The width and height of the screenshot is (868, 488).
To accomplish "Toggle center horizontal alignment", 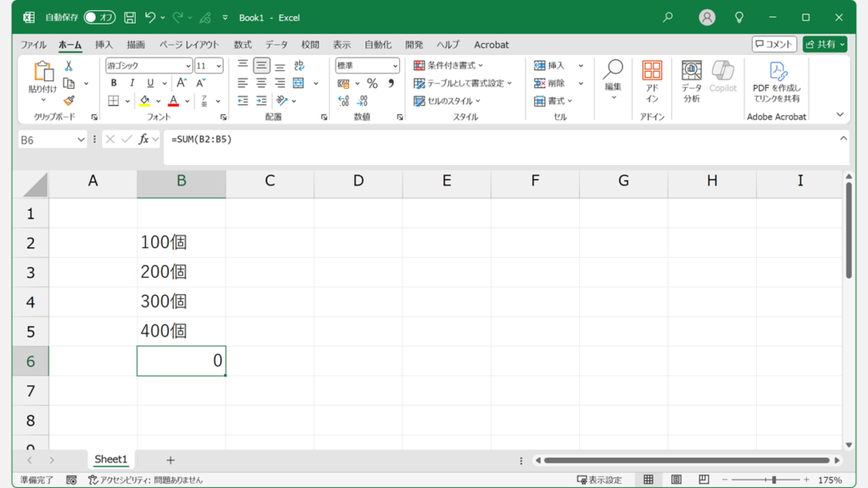I will 261,84.
